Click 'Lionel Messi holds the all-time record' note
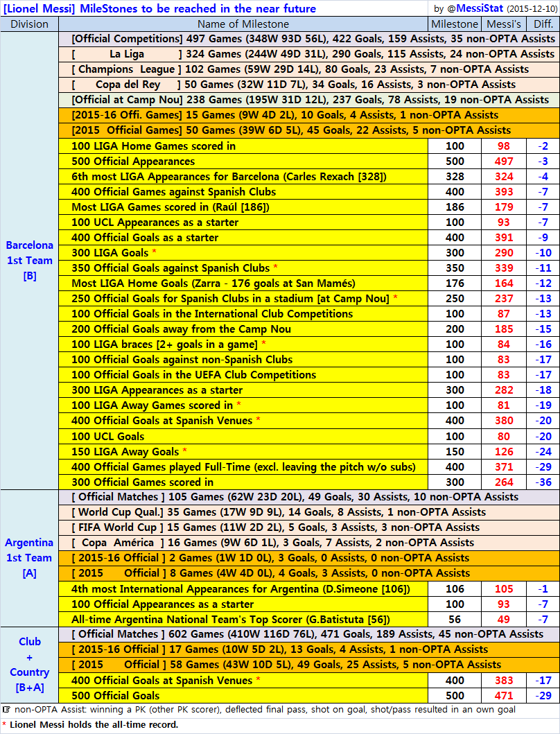Image resolution: width=560 pixels, height=734 pixels. coord(90,724)
